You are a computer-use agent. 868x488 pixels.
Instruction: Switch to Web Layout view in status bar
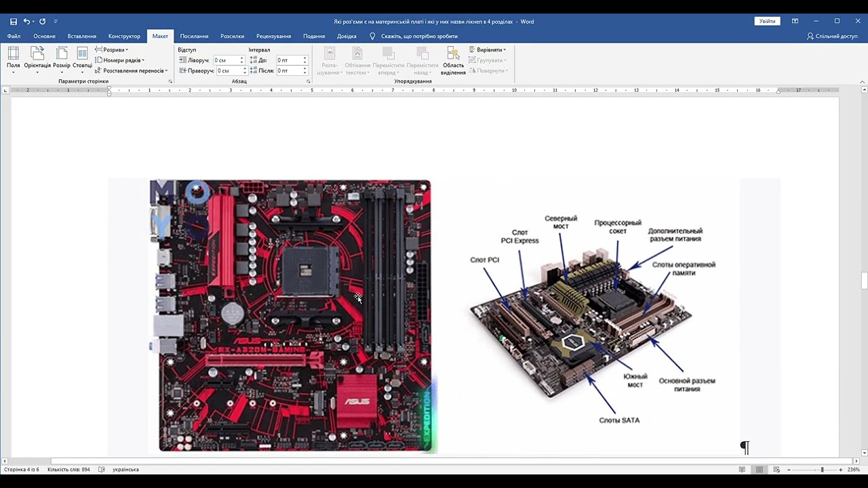(x=776, y=470)
